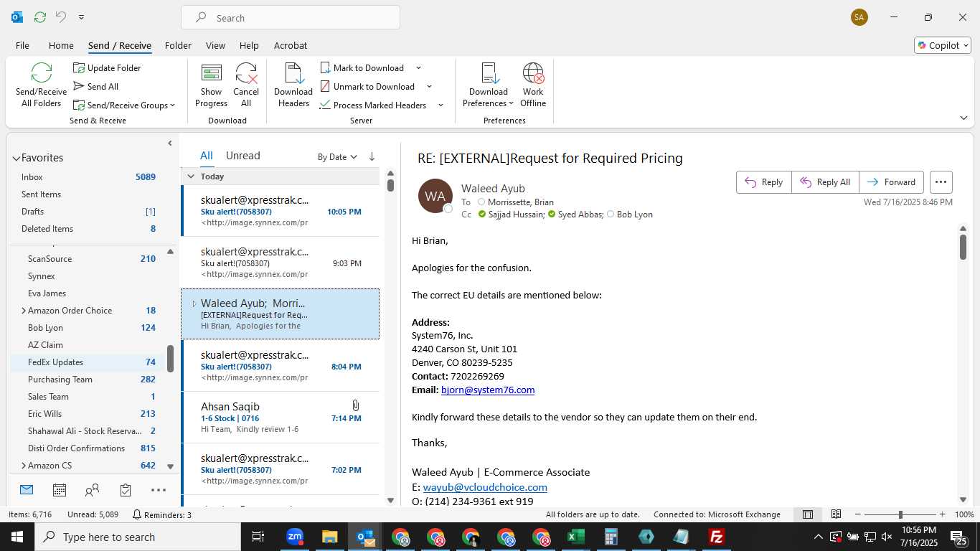Click the zoom slider handle
Viewport: 980px width, 551px height.
pyautogui.click(x=900, y=514)
